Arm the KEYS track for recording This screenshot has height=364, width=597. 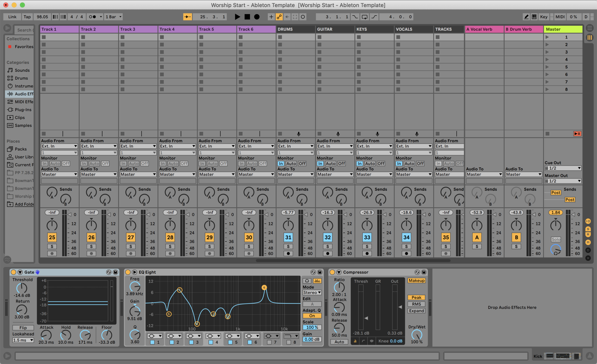(367, 253)
